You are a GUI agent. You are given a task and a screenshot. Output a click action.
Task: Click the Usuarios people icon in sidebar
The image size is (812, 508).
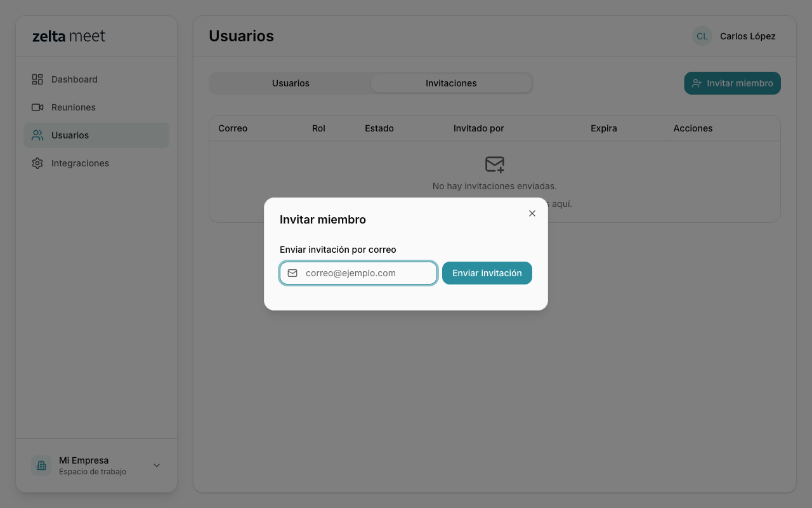[x=37, y=135]
